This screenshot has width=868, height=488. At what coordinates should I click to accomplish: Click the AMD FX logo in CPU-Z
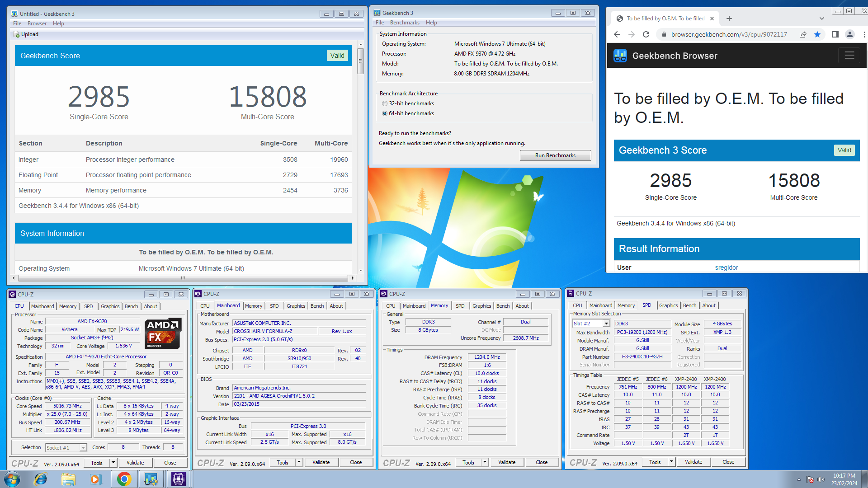click(163, 333)
